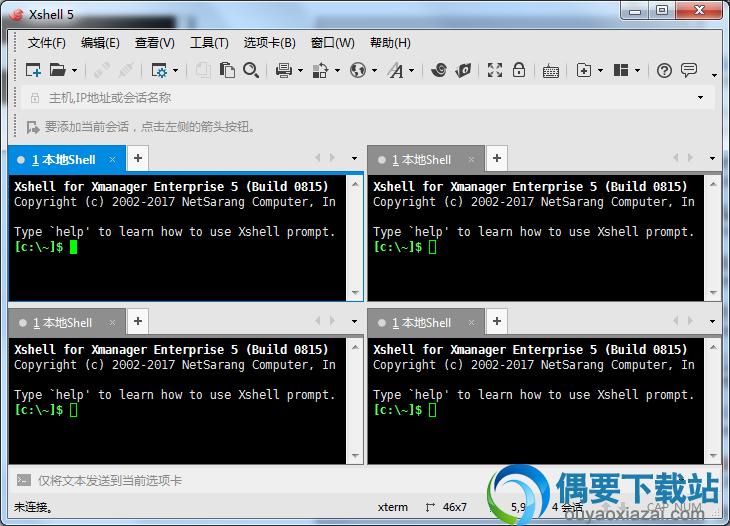Click the Paste clipboard icon
The width and height of the screenshot is (730, 526).
(x=227, y=70)
